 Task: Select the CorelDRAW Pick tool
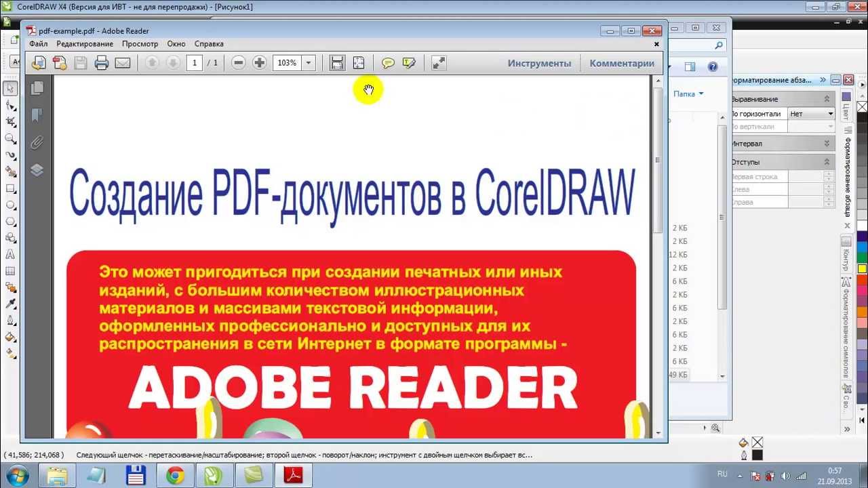pos(10,88)
